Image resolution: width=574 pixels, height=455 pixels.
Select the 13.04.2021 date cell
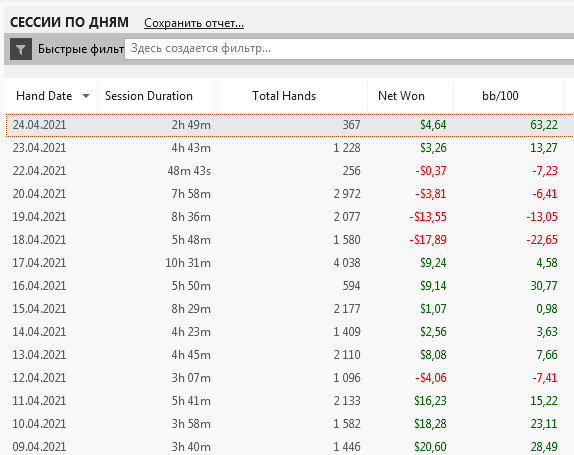39,355
